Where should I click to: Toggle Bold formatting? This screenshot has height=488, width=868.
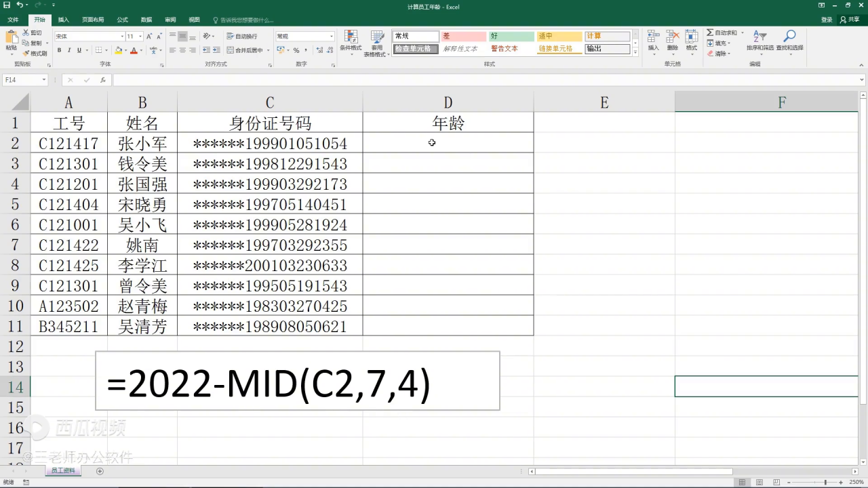(59, 50)
